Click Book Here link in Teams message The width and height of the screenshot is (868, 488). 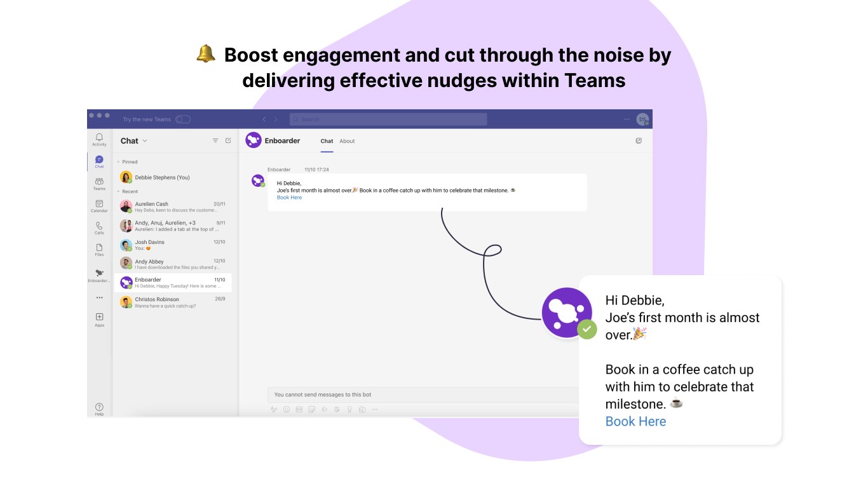(x=289, y=198)
